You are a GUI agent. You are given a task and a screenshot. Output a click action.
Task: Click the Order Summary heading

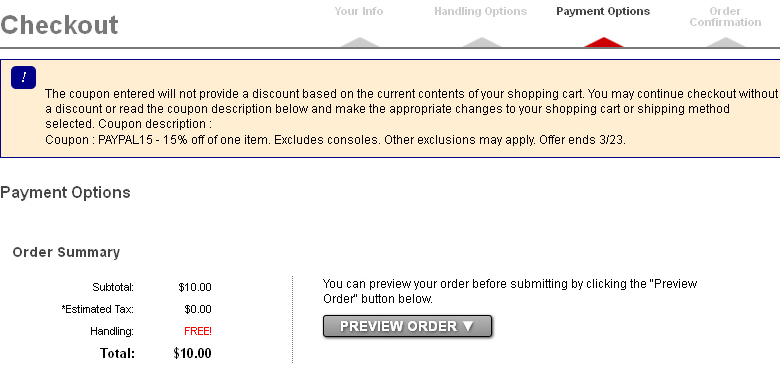point(66,252)
